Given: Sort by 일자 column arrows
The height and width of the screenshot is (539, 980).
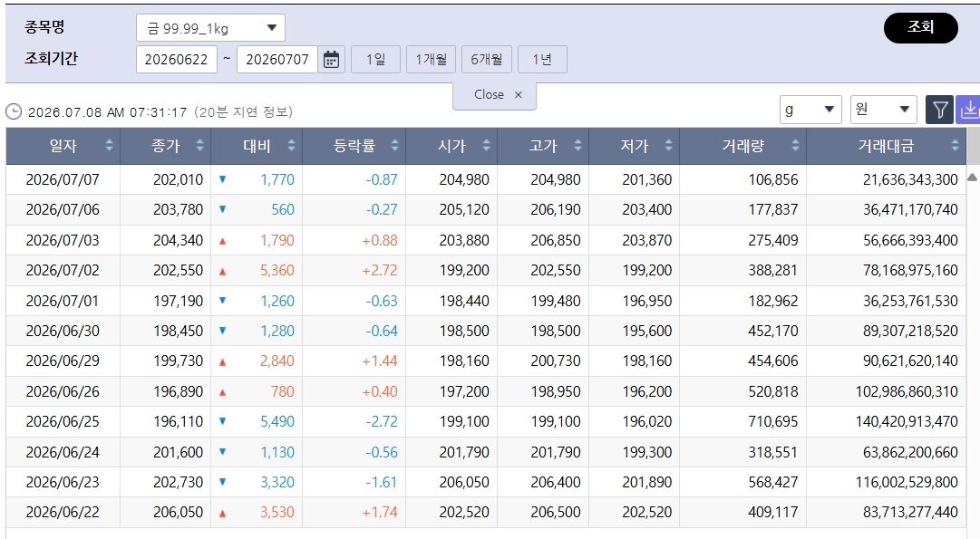Looking at the screenshot, I should (110, 146).
